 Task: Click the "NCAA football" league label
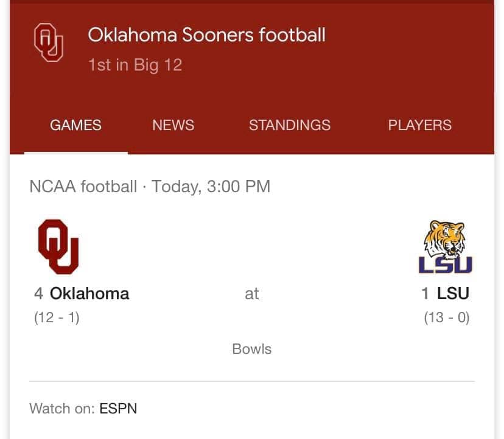pos(83,186)
